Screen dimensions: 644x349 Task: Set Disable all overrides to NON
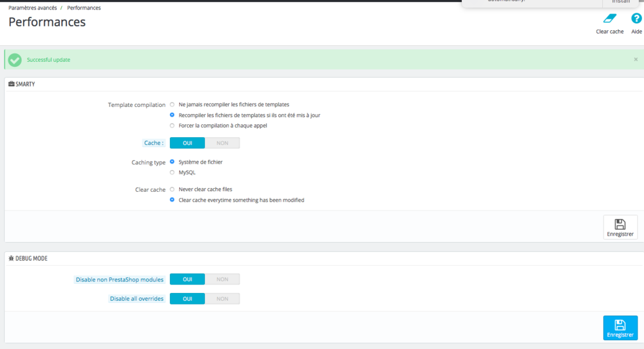pyautogui.click(x=222, y=299)
